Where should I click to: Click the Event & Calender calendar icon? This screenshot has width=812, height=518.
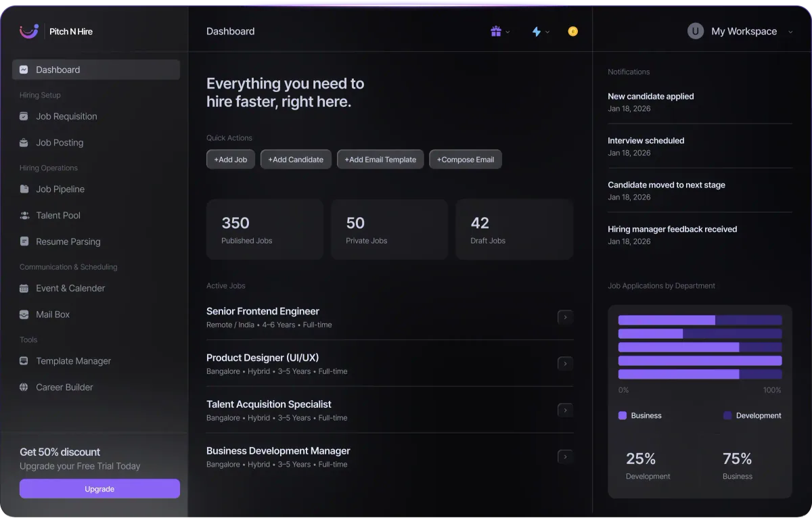pyautogui.click(x=24, y=288)
